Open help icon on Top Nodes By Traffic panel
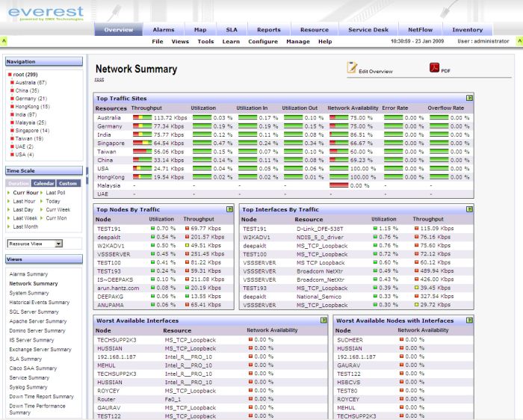 pos(229,209)
